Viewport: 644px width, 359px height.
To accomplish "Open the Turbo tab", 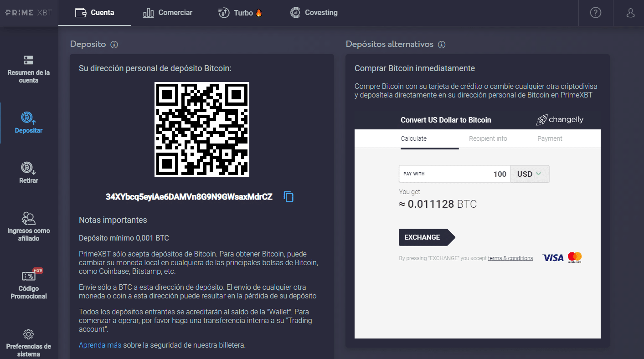I will coord(240,13).
